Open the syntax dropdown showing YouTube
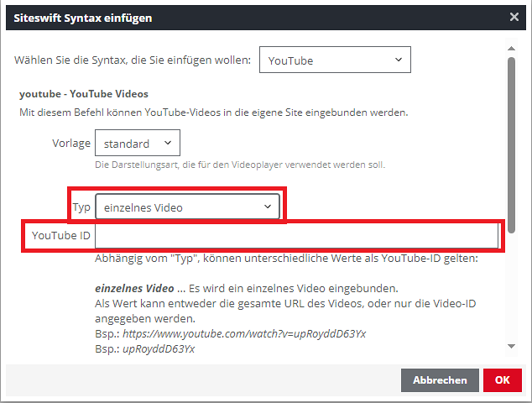This screenshot has width=532, height=403. [x=335, y=60]
